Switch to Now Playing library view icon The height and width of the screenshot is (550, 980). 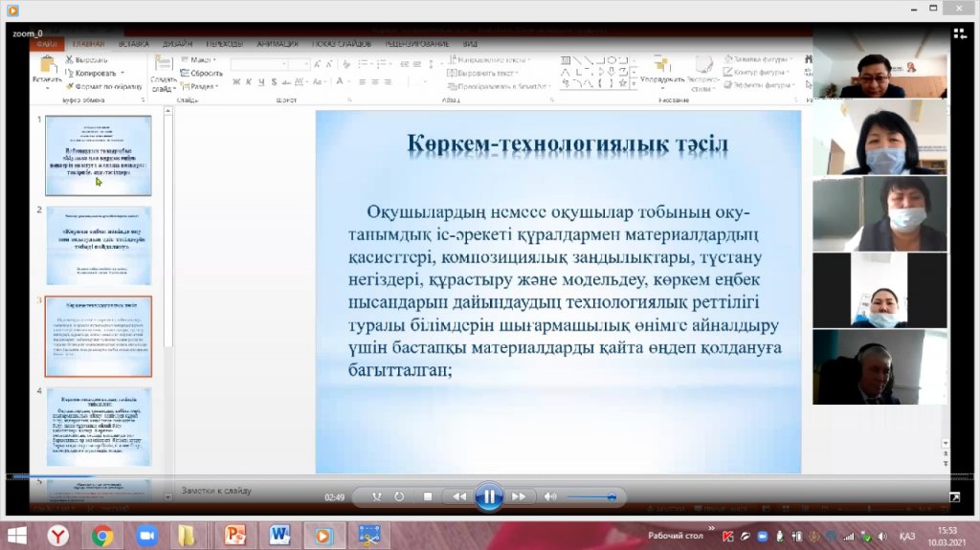click(x=960, y=33)
